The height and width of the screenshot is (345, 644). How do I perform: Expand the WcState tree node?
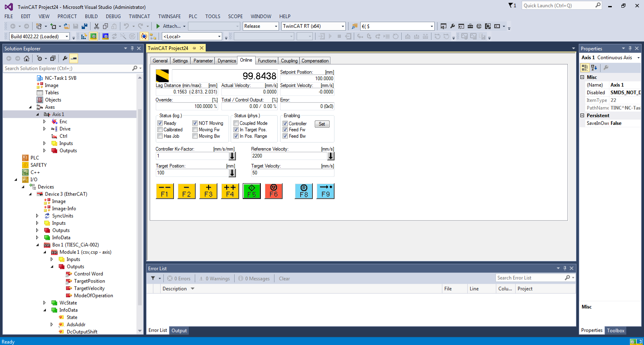(45, 303)
